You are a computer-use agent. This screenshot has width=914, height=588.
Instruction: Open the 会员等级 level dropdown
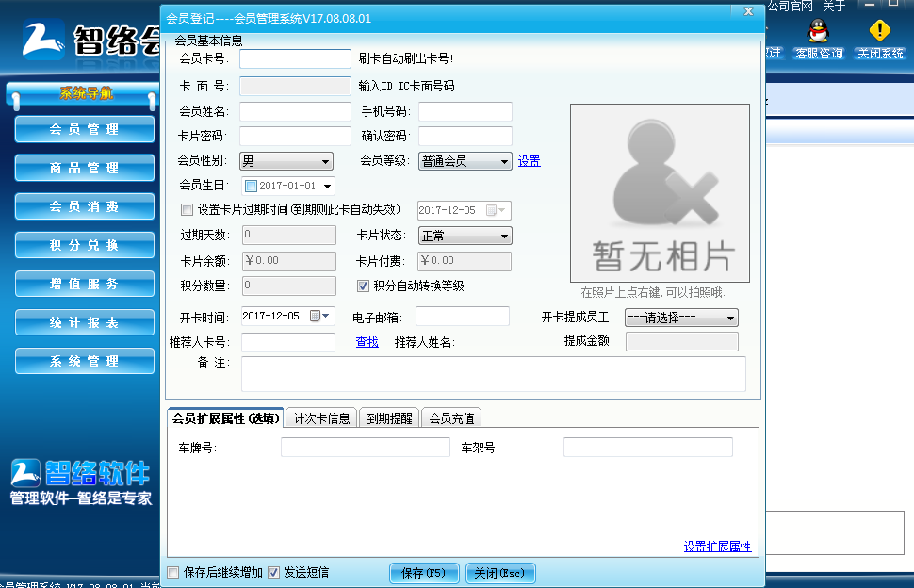coord(506,161)
